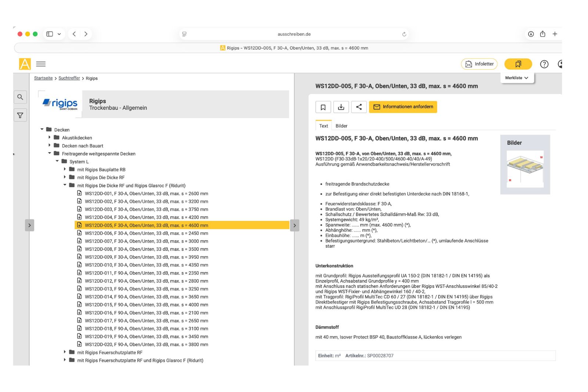Viewport: 588px width, 392px height.
Task: Select WS12DD-019 max. s = 3450 mm
Action: coord(146,337)
